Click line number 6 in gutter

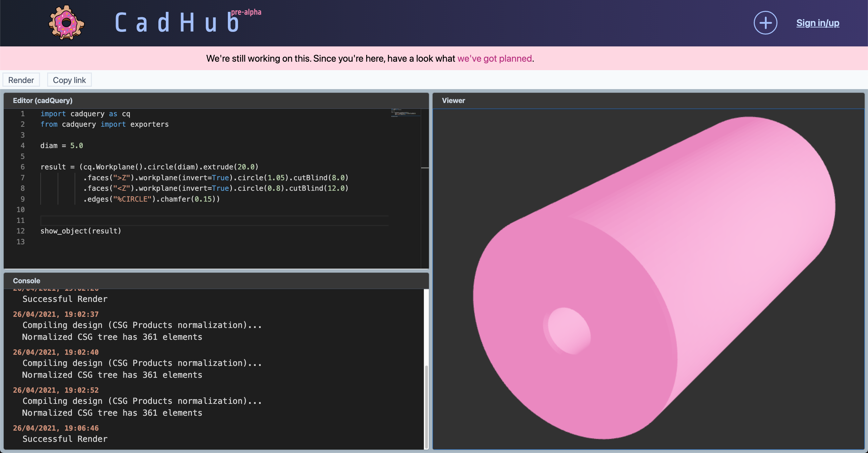coord(22,167)
